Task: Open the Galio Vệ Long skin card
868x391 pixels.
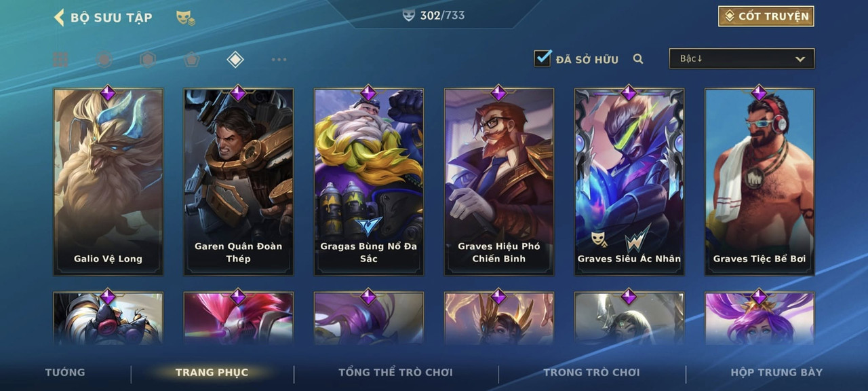Action: (x=108, y=181)
